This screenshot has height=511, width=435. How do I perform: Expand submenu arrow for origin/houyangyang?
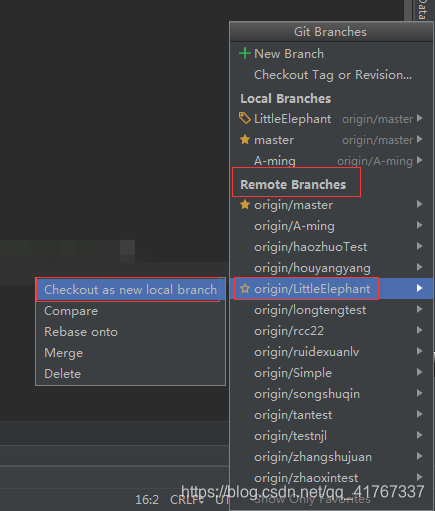coord(420,267)
